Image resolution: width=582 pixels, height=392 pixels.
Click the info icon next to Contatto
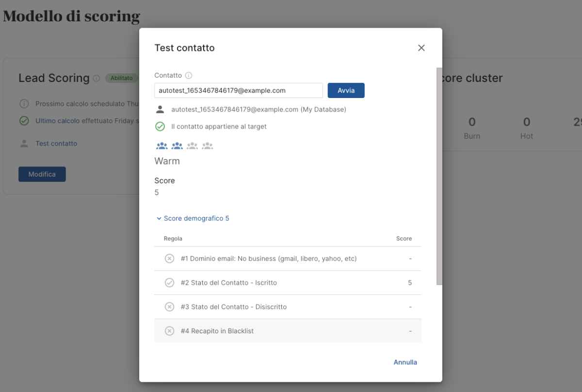coord(189,76)
